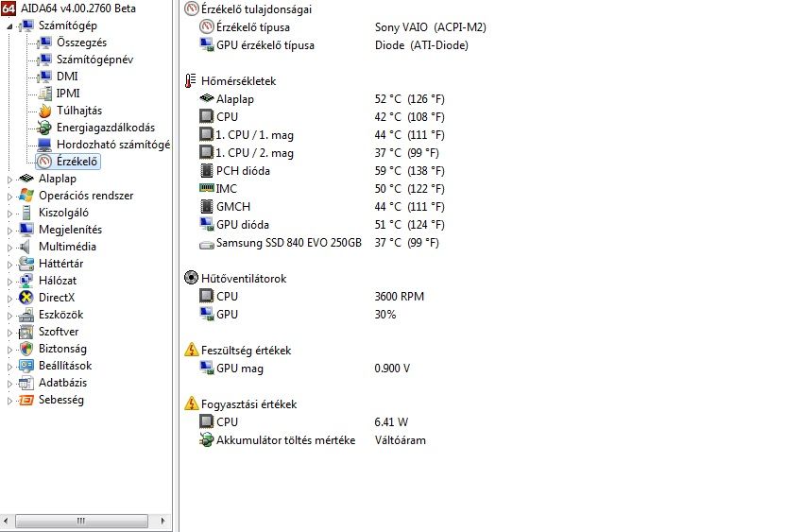
Task: Click the Biztonság shield icon
Action: point(26,349)
